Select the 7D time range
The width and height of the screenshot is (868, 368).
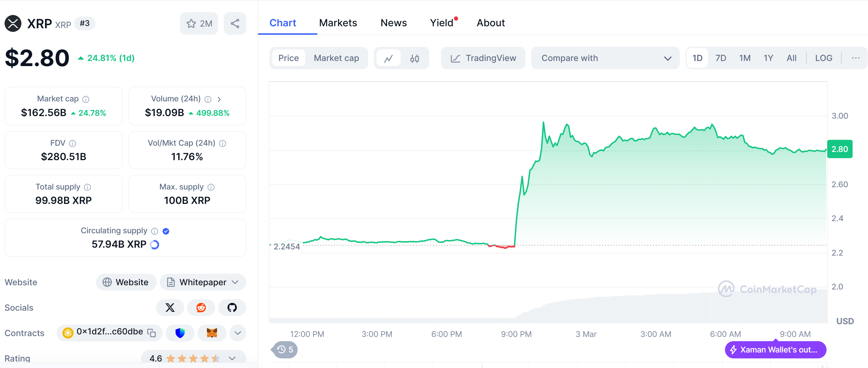coord(720,58)
